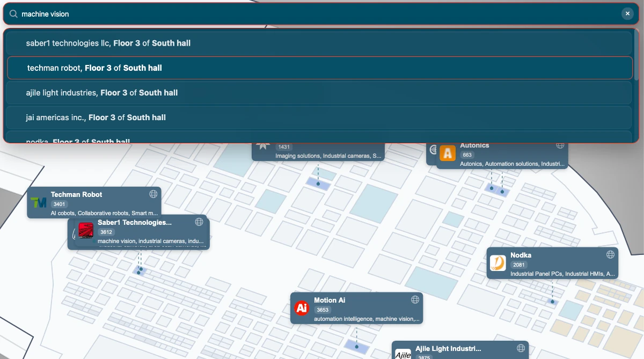
Task: Click 'automation intelligence, machine vision' description text
Action: [367, 319]
